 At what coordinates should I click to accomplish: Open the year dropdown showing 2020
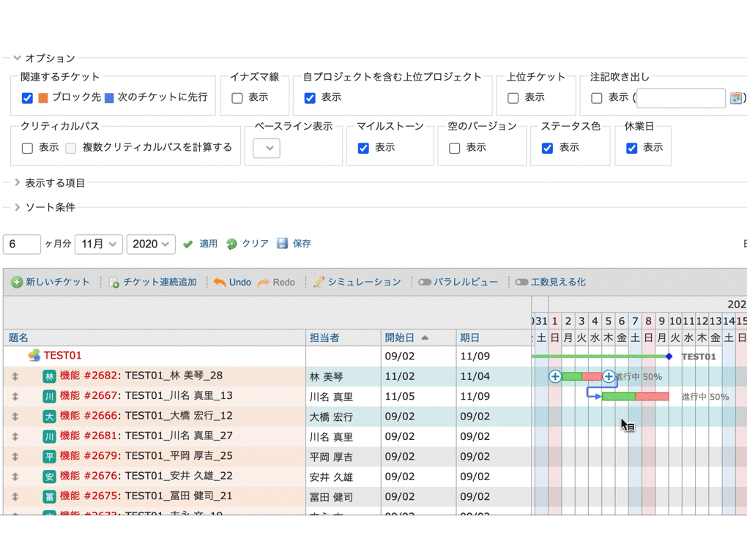click(x=151, y=244)
